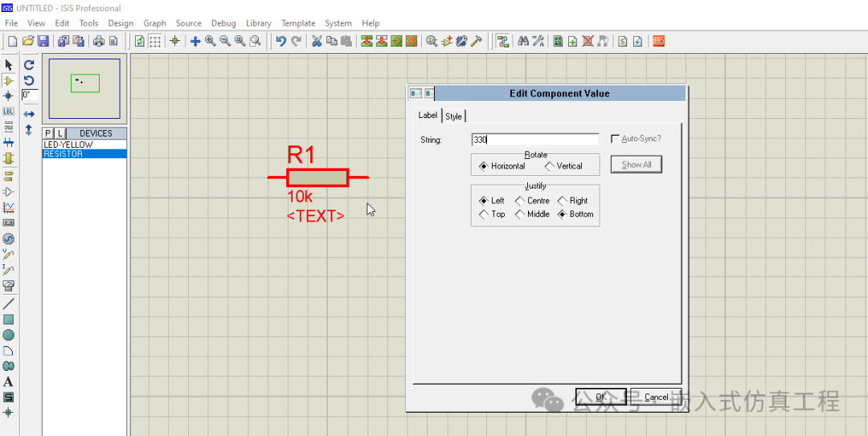Click the String input field
This screenshot has width=868, height=436.
click(535, 140)
